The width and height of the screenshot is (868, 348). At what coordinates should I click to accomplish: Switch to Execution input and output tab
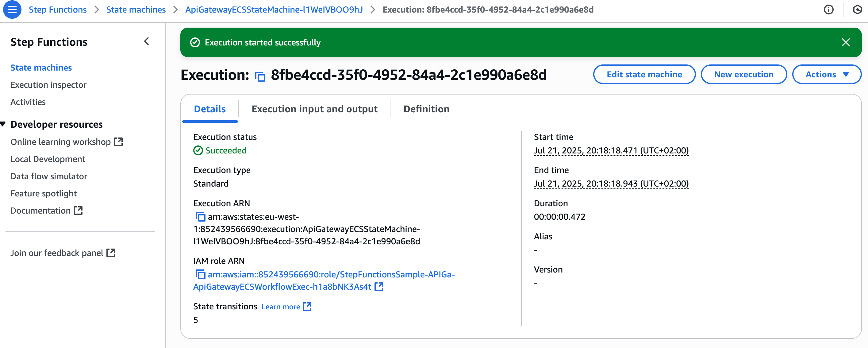(x=314, y=109)
